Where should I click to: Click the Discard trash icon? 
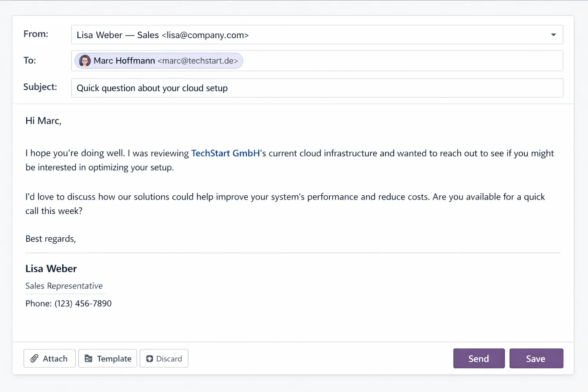pyautogui.click(x=149, y=358)
